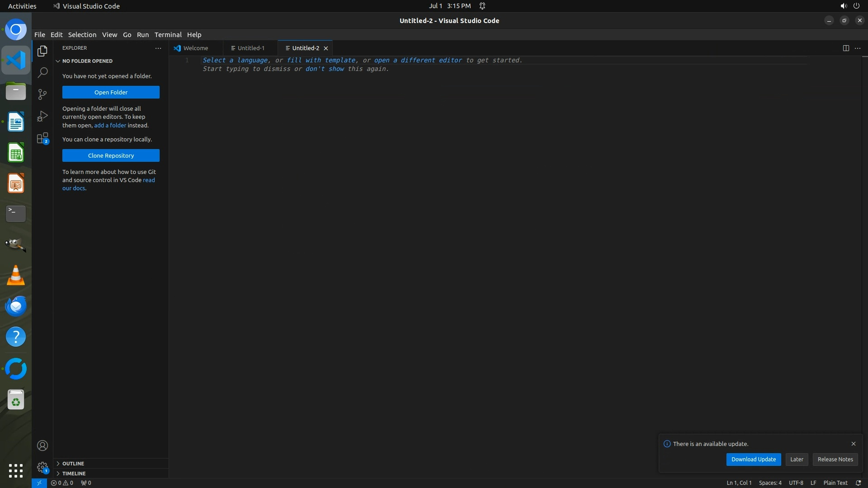Image resolution: width=868 pixels, height=488 pixels.
Task: Open notifications bell in status bar
Action: tap(858, 483)
